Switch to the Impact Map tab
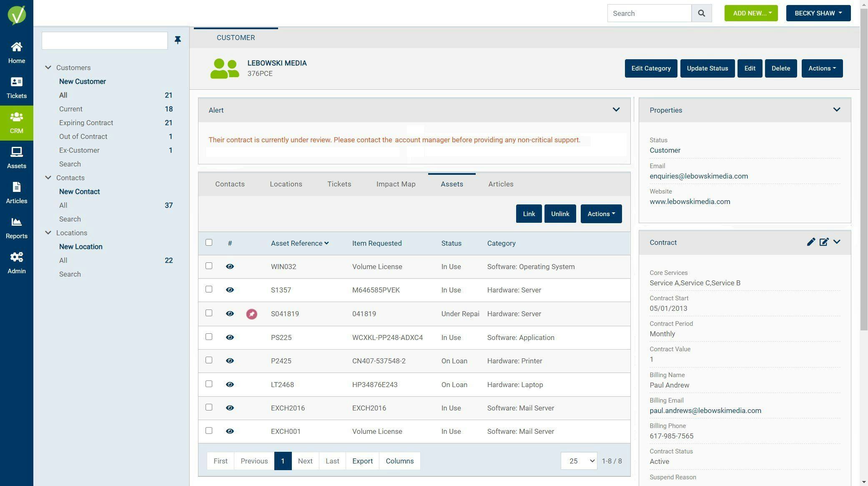 pyautogui.click(x=396, y=184)
